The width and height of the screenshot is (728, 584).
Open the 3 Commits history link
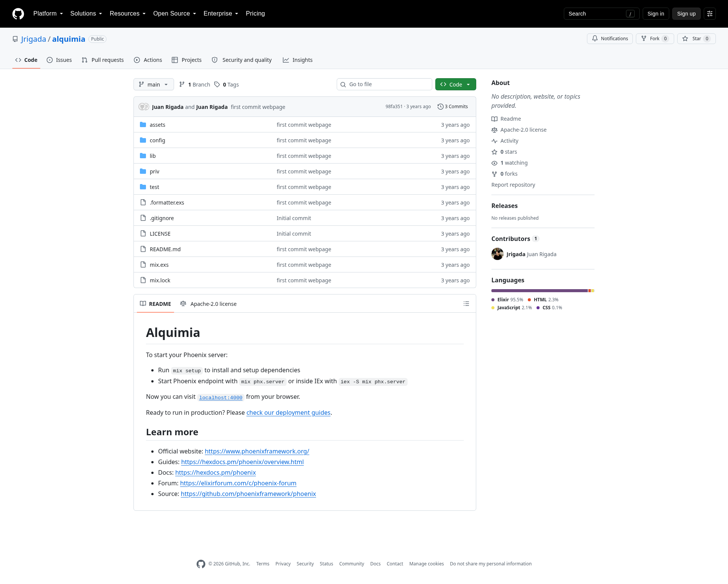tap(453, 107)
